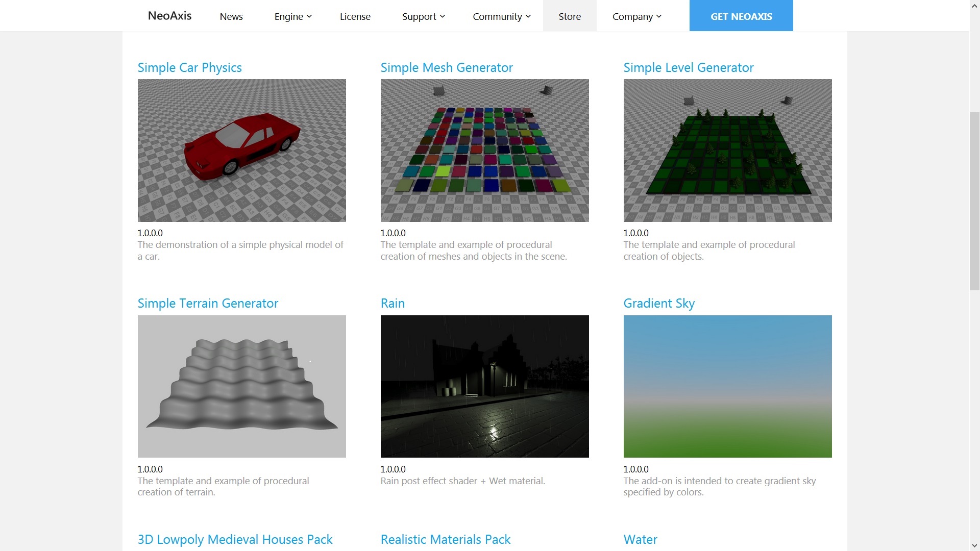Click the Simple Terrain Generator title link
Screen dimensions: 980x551
pyautogui.click(x=208, y=303)
